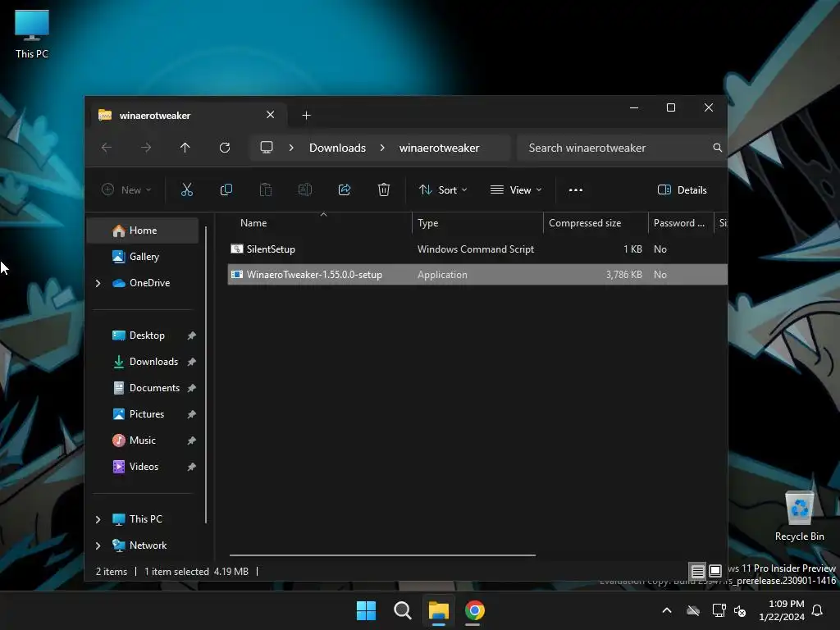Open the New dropdown menu
Screen dimensions: 840x630
(126, 190)
